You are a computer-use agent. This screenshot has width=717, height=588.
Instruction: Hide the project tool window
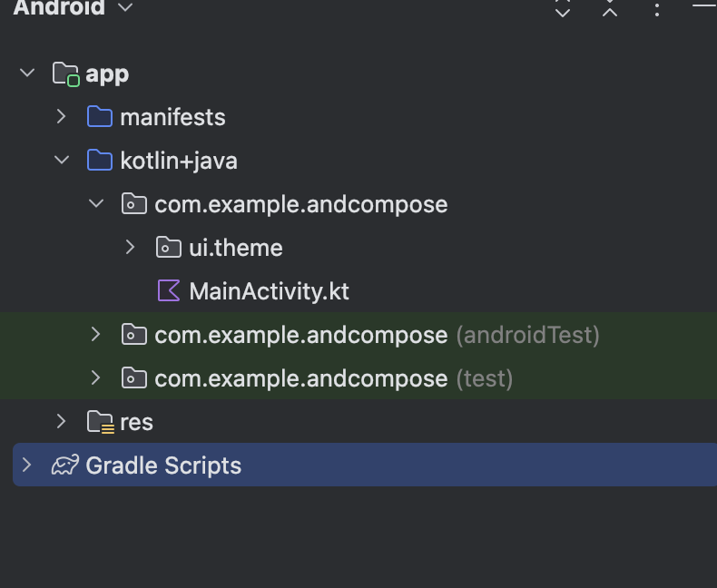coord(704,6)
